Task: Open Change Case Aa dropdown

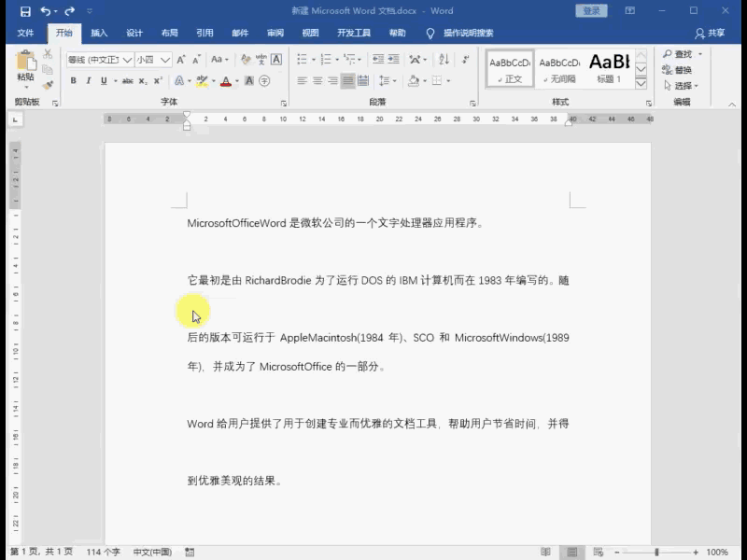Action: pyautogui.click(x=219, y=60)
